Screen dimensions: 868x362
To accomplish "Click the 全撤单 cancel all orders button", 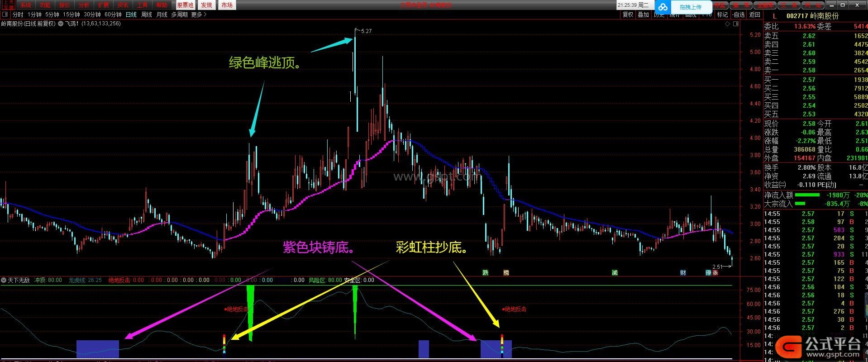I will [766, 5].
